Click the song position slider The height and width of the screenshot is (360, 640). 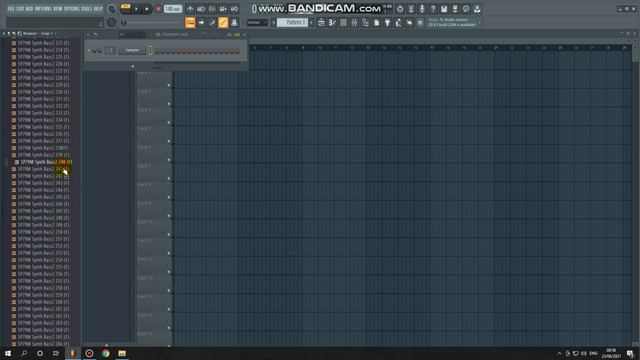[153, 23]
